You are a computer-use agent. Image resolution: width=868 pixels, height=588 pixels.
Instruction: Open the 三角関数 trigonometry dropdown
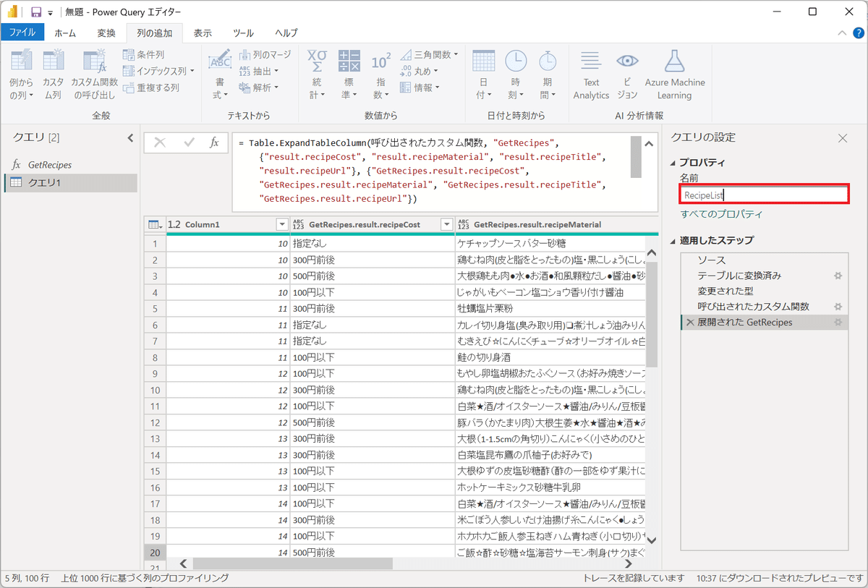[429, 54]
